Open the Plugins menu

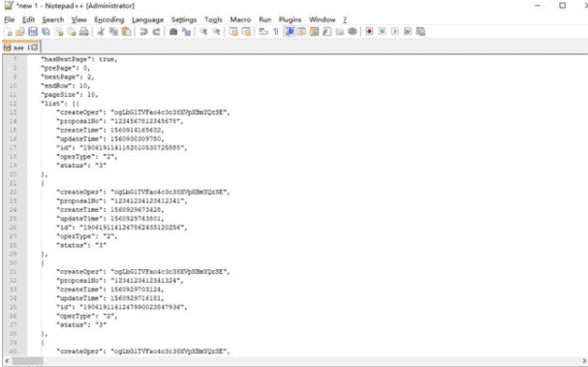[x=290, y=19]
